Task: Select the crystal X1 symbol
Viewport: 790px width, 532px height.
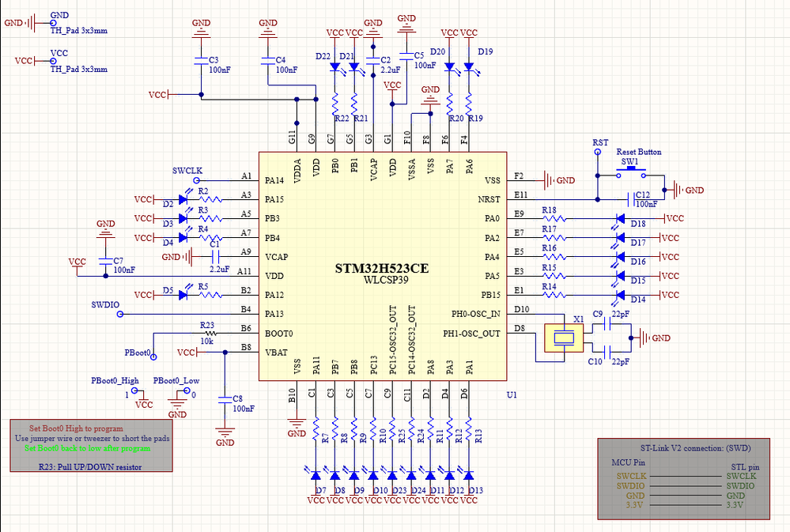Action: 564,338
